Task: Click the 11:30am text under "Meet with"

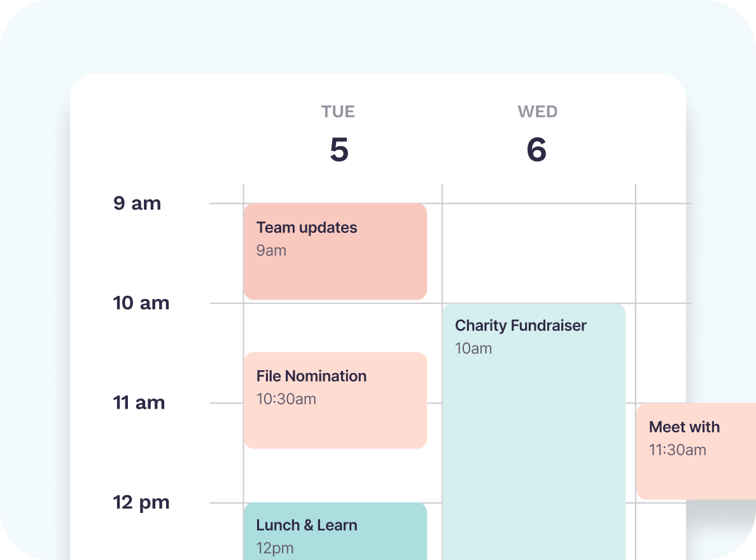Action: coord(677,451)
